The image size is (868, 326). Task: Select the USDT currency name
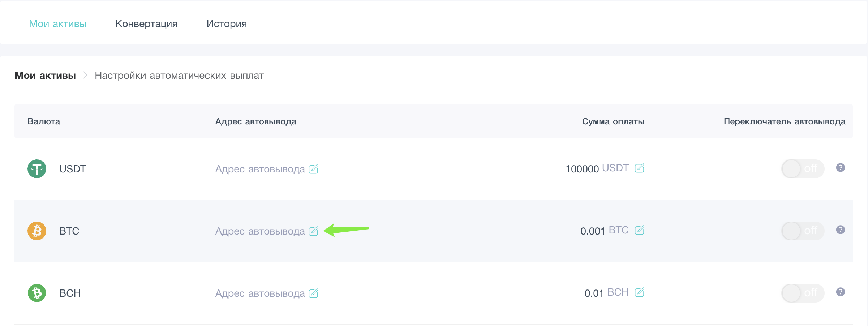coord(73,169)
